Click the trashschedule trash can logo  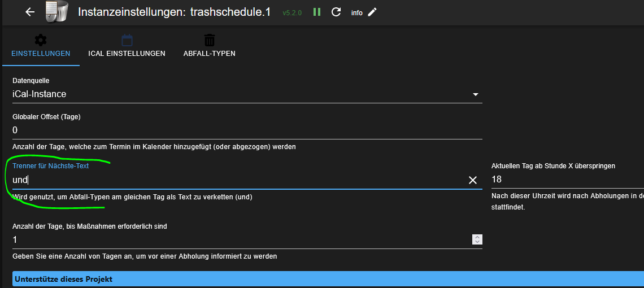tap(56, 11)
